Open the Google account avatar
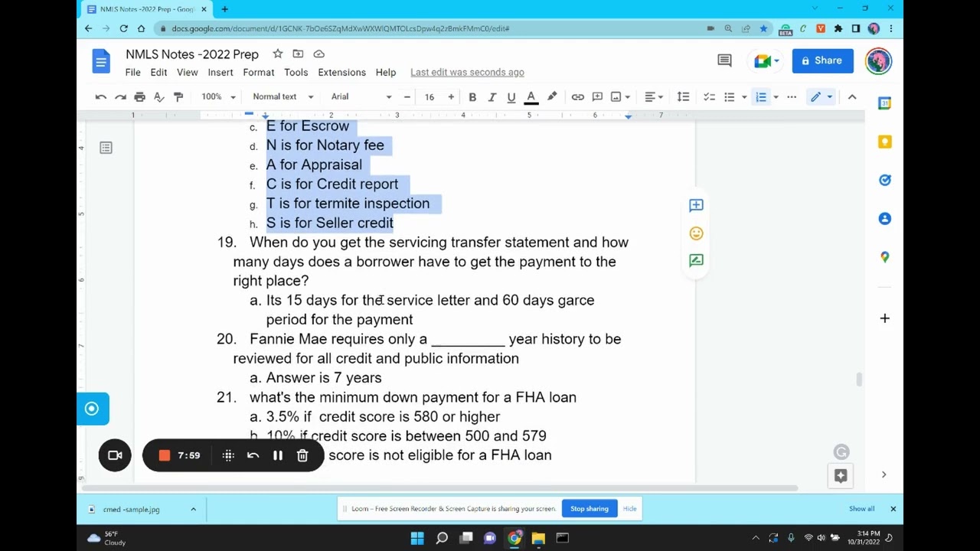Viewport: 980px width, 551px height. (x=878, y=61)
